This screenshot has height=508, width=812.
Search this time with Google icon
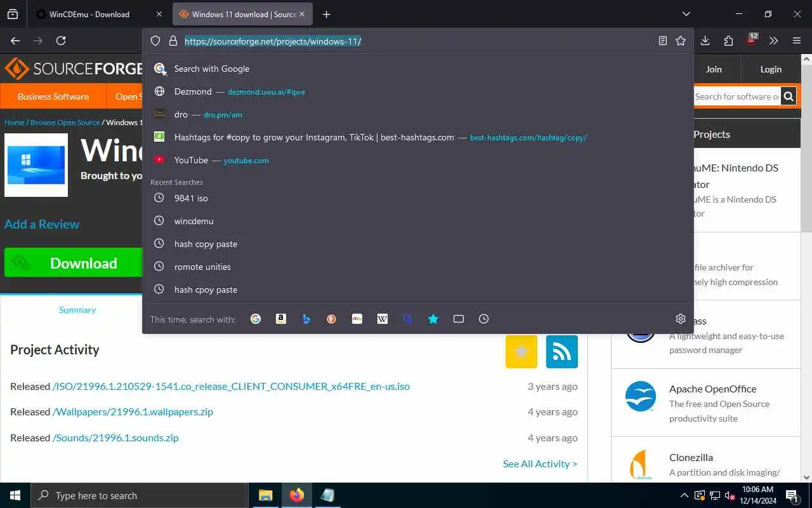pyautogui.click(x=256, y=319)
